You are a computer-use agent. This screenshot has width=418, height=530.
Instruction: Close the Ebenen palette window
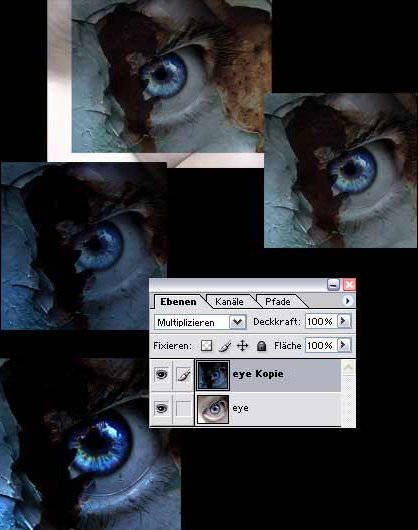[x=349, y=285]
